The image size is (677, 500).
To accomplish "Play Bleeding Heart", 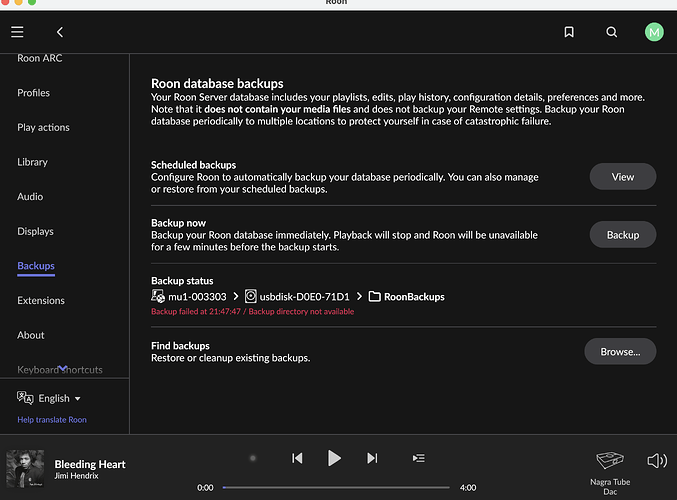I will click(334, 458).
